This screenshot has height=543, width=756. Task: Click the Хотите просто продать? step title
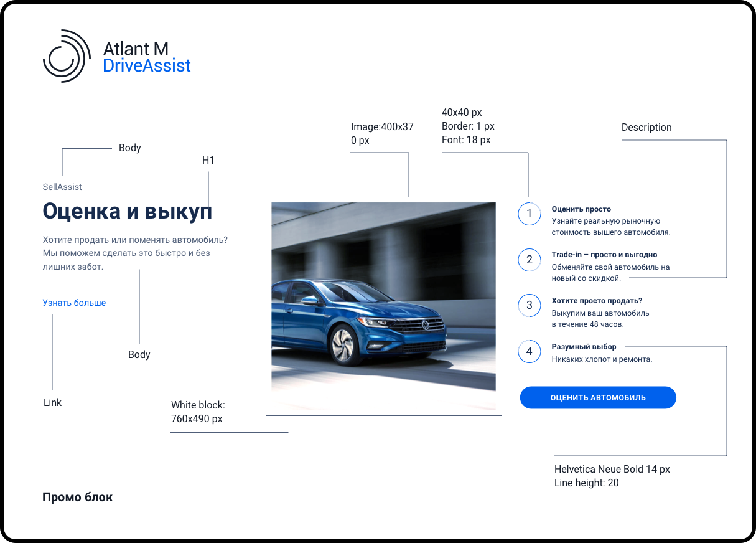tap(597, 301)
